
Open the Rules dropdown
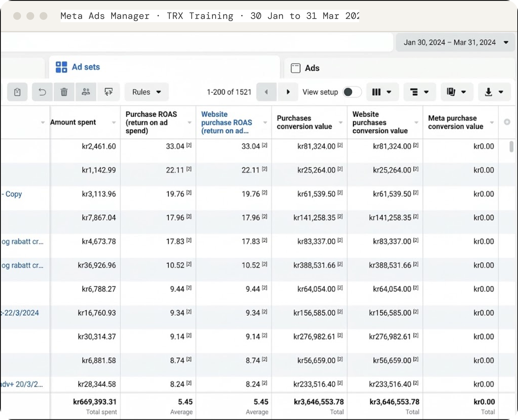click(147, 92)
